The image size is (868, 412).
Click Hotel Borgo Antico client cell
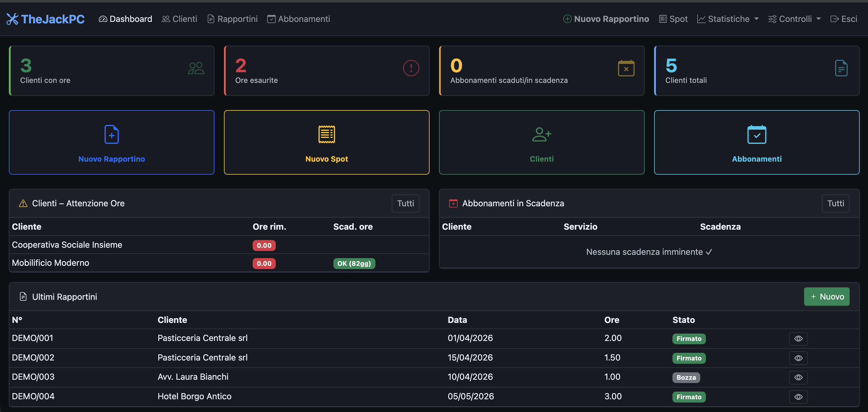(x=194, y=396)
